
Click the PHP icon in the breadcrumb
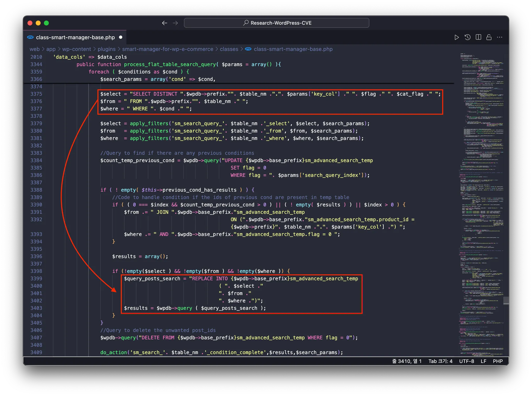248,49
